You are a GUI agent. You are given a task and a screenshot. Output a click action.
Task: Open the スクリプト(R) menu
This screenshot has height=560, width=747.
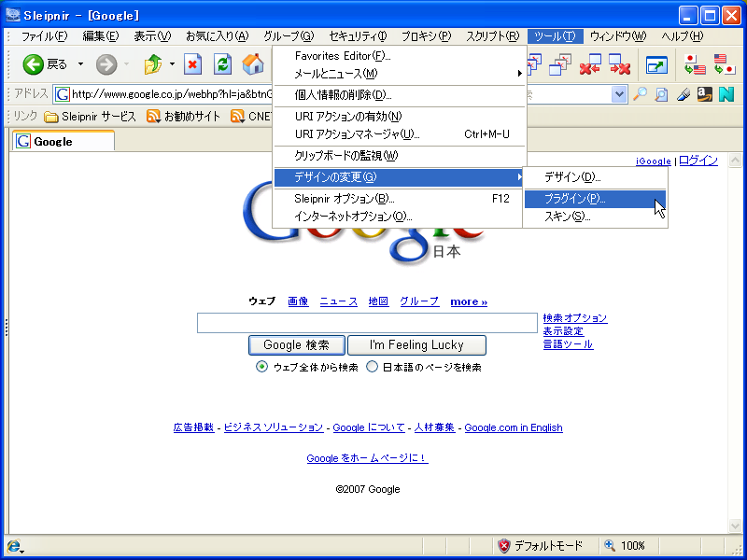[493, 36]
